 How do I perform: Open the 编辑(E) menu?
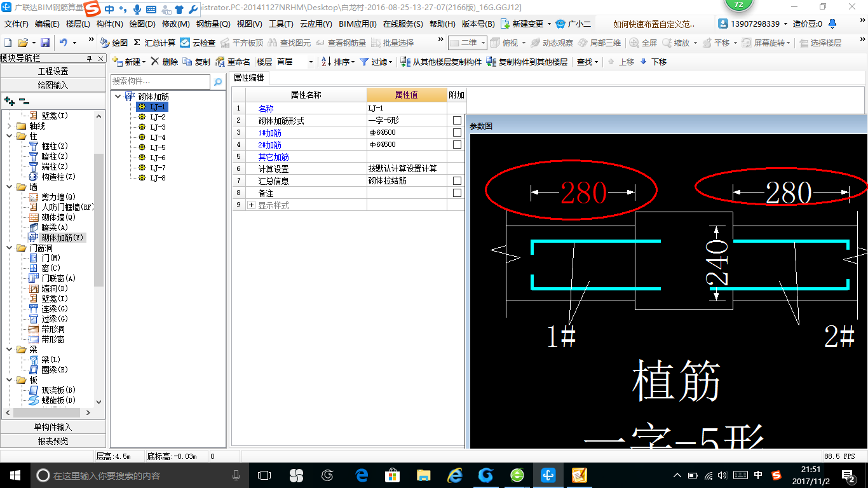[47, 24]
